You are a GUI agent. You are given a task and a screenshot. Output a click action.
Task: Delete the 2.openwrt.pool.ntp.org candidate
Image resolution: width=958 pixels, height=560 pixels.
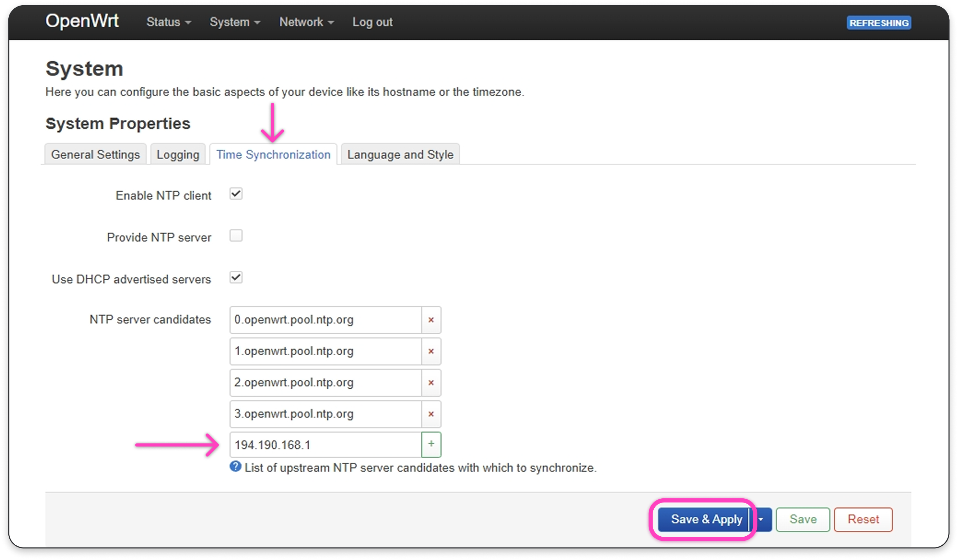click(x=431, y=382)
